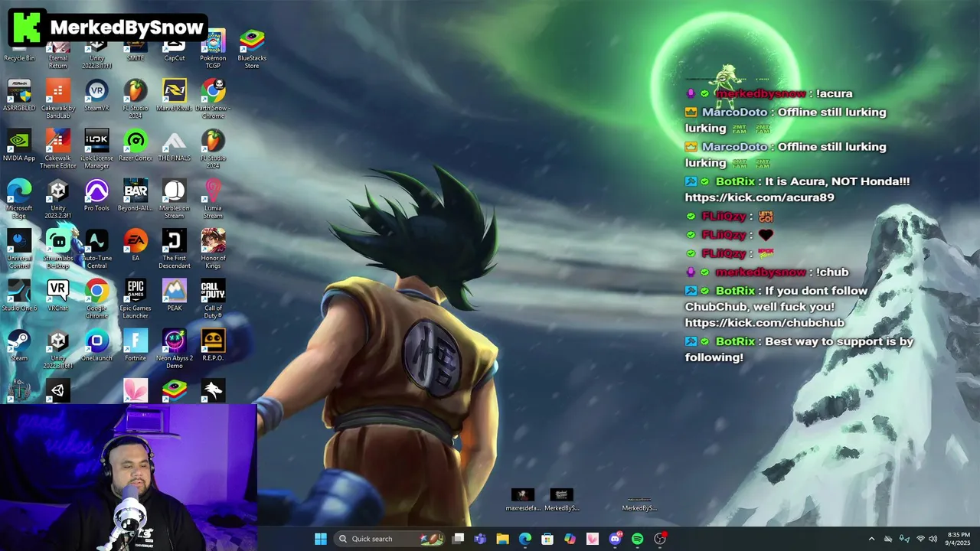Open Darth Snow - Chrome profile shortcut
Image resolution: width=980 pixels, height=551 pixels.
coord(213,99)
